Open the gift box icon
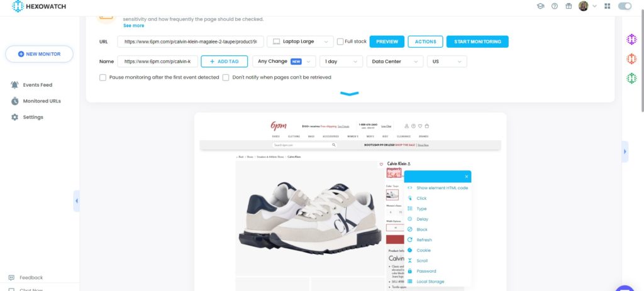The height and width of the screenshot is (291, 644). click(569, 6)
